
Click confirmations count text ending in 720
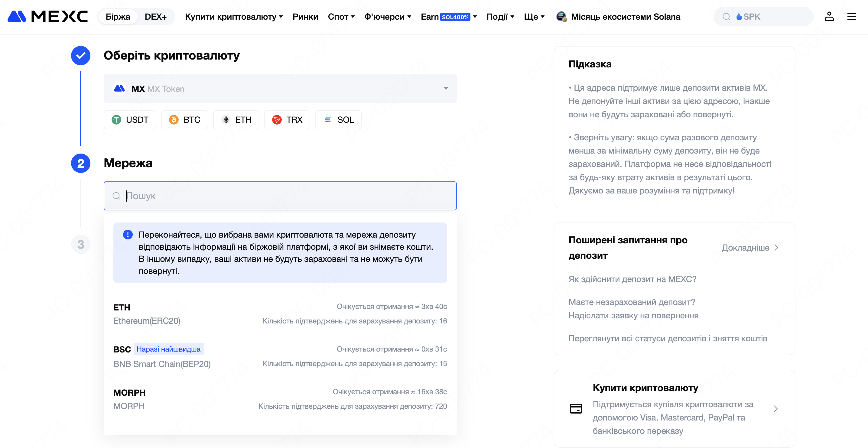(353, 406)
